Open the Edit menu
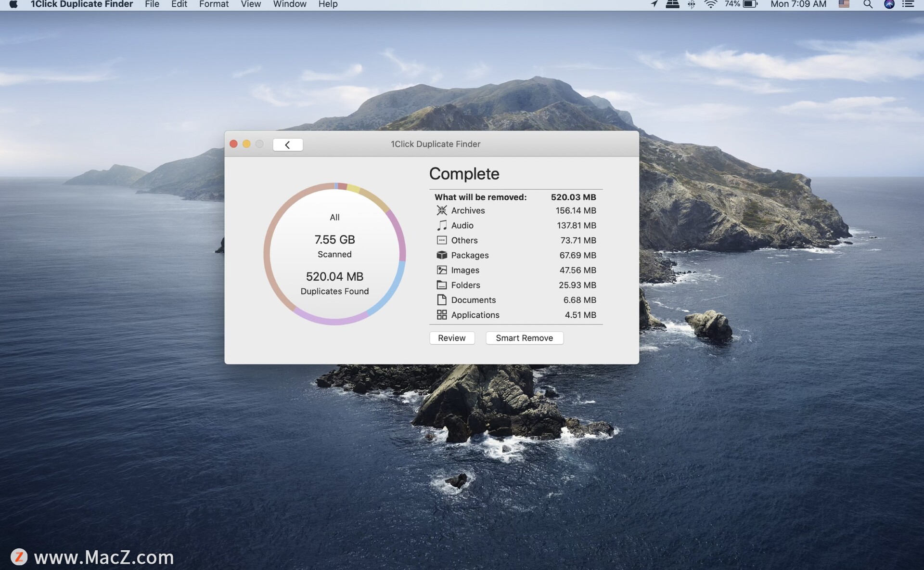The width and height of the screenshot is (924, 570). (x=179, y=4)
